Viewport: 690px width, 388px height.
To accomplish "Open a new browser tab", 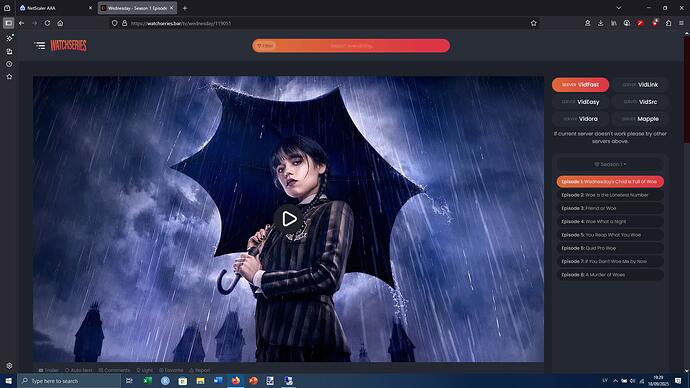I will tap(185, 8).
